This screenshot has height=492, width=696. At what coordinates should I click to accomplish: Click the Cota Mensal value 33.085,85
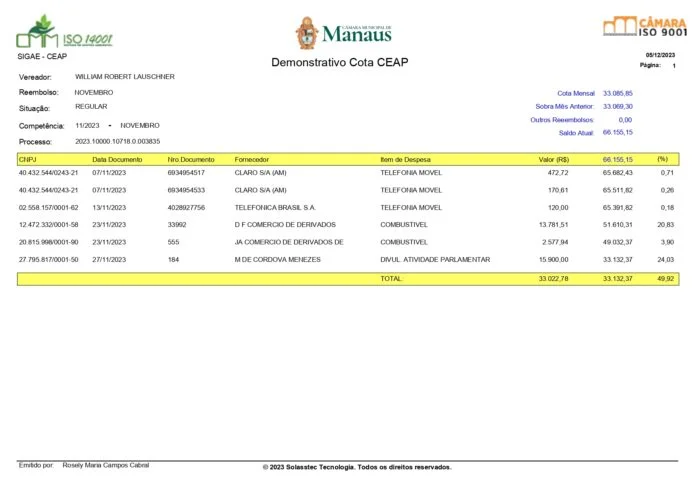pos(617,92)
